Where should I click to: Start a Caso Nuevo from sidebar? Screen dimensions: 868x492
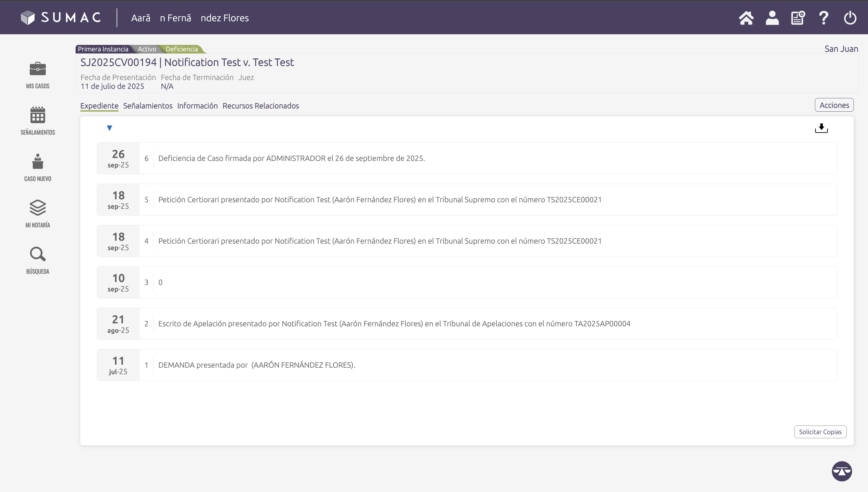[x=37, y=162]
